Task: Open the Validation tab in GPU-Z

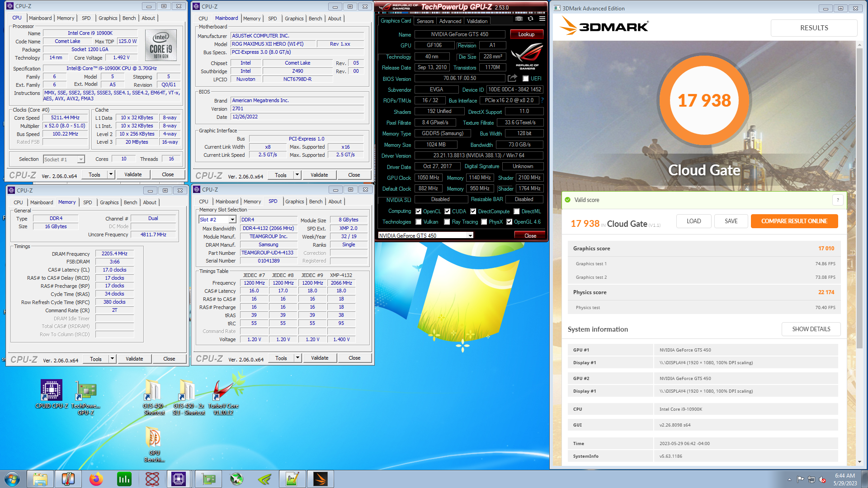Action: 477,21
